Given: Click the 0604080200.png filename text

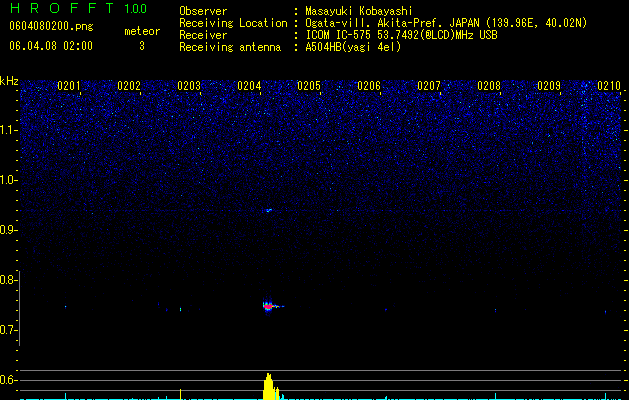Looking at the screenshot, I should (x=51, y=27).
